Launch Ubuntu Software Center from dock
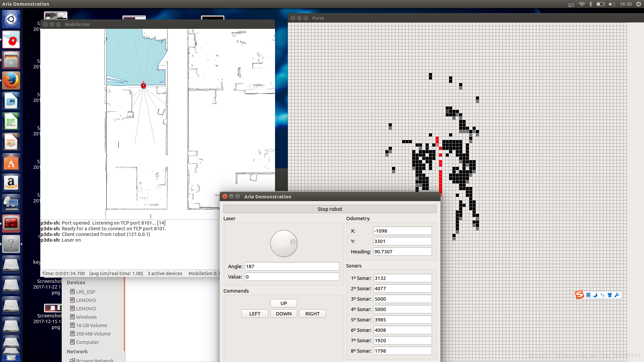This screenshot has width=644, height=362. [x=11, y=163]
